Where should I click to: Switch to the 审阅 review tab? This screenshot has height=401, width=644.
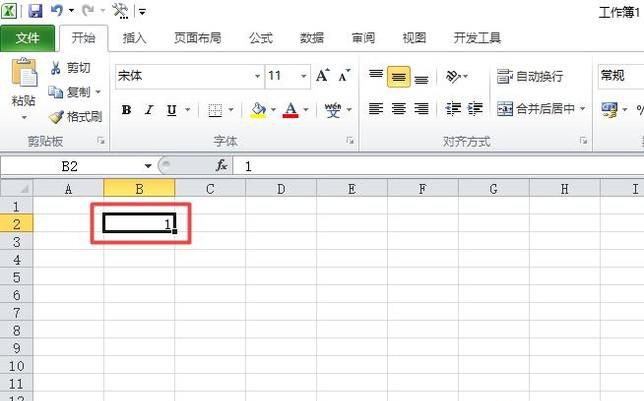[363, 38]
